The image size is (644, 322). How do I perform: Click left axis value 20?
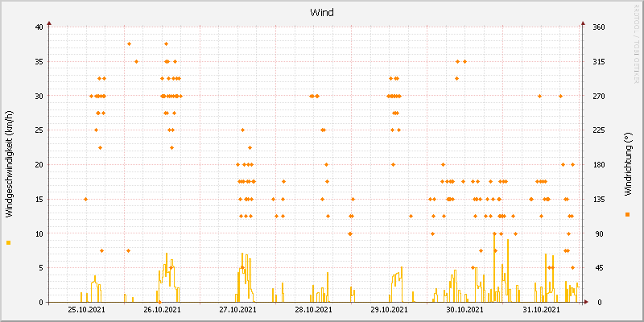[x=39, y=165]
